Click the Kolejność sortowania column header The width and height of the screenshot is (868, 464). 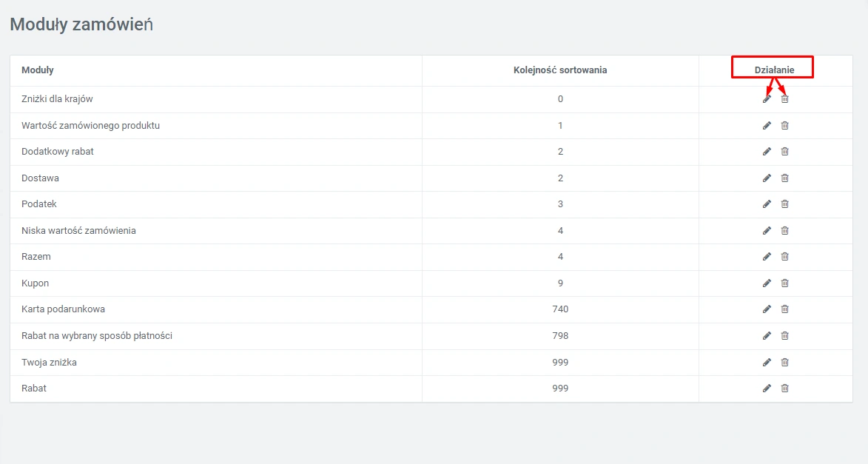[560, 70]
